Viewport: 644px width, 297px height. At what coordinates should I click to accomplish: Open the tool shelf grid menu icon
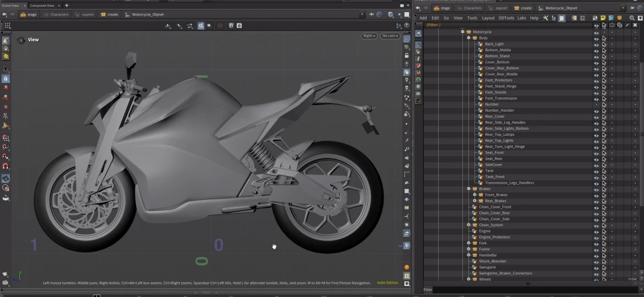pyautogui.click(x=7, y=25)
